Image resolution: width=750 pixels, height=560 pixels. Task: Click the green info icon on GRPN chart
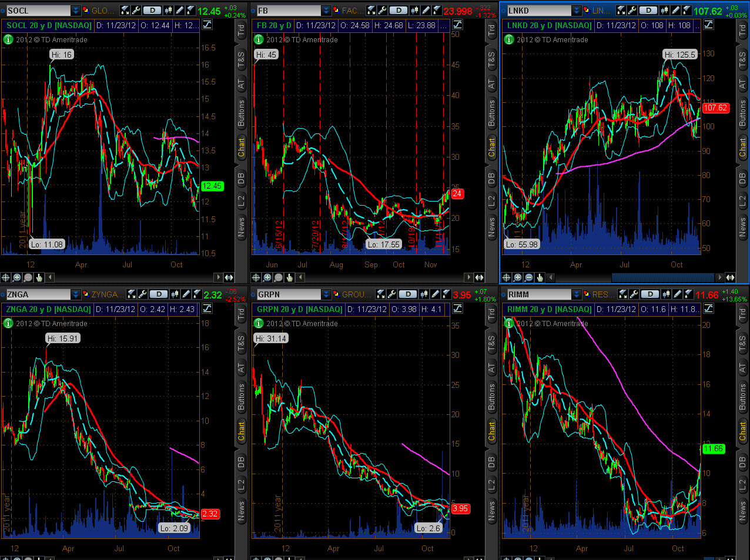point(259,323)
